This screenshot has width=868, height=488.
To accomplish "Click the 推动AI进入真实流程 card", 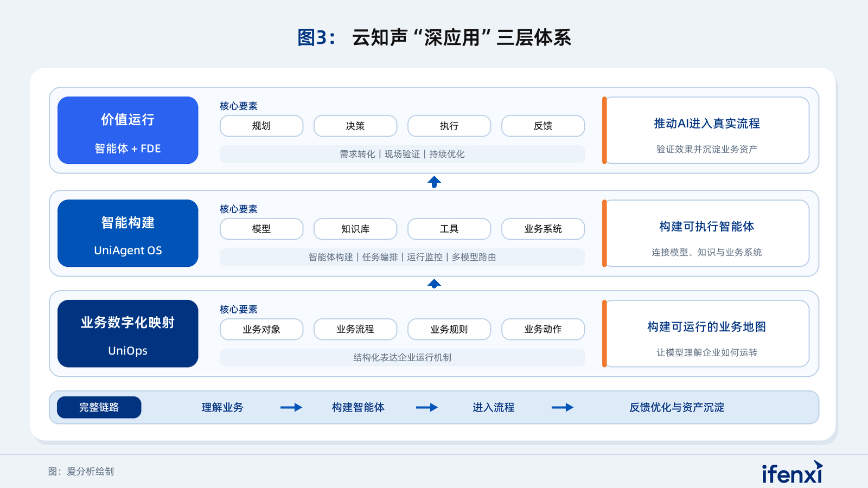I will click(706, 130).
